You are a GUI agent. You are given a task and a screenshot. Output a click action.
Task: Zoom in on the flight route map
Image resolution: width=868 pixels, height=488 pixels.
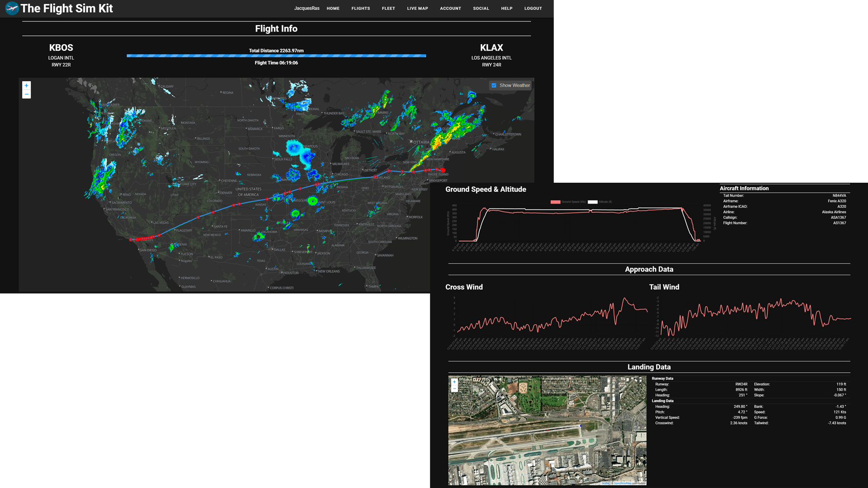pyautogui.click(x=27, y=85)
